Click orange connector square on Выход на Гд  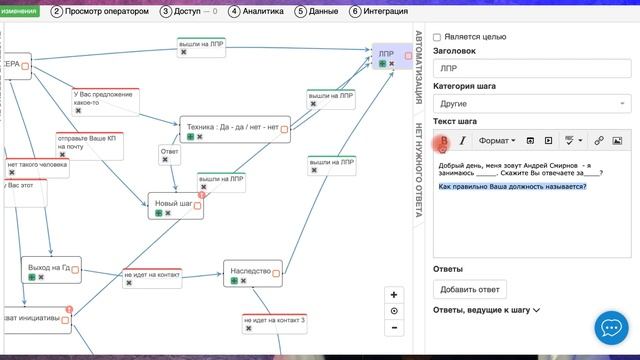(x=75, y=270)
